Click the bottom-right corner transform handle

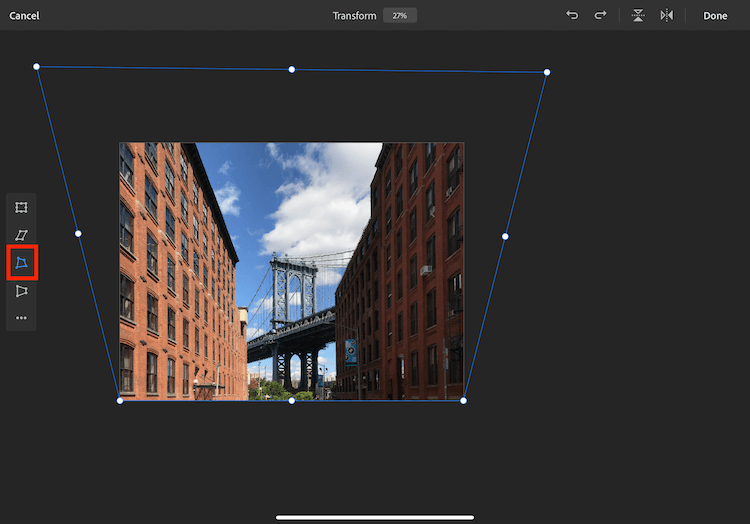point(463,401)
